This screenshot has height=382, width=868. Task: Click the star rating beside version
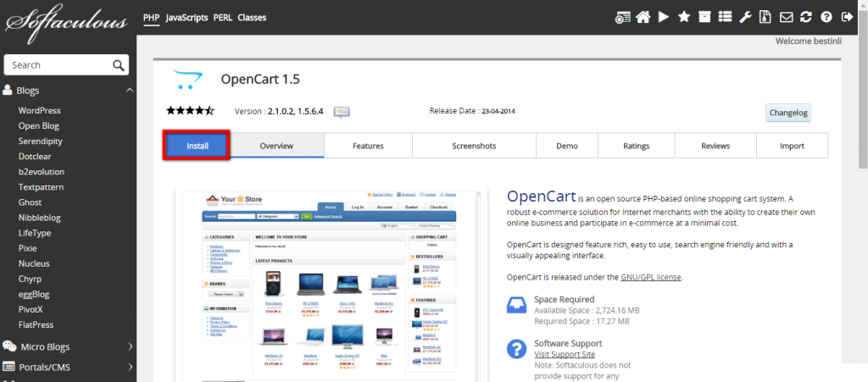click(x=191, y=111)
